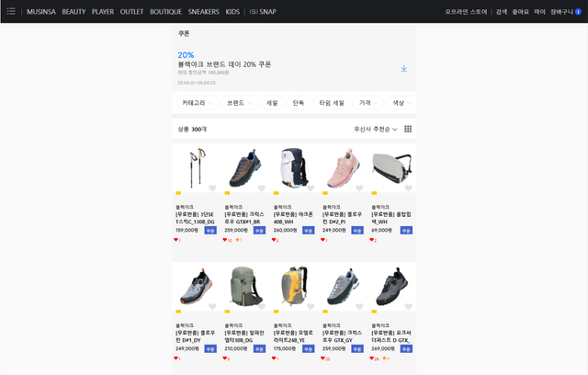Click coupon badge on pink shoe
588x375 pixels.
coord(356,231)
